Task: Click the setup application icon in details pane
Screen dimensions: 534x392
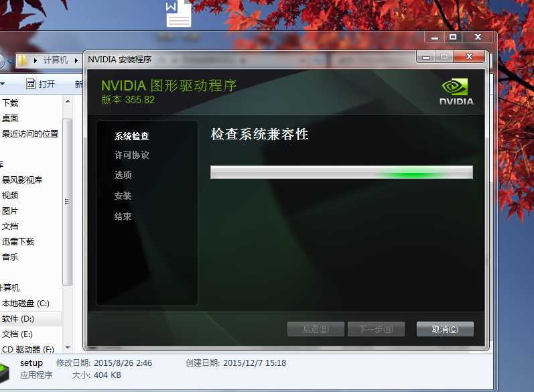Action: coord(4,373)
